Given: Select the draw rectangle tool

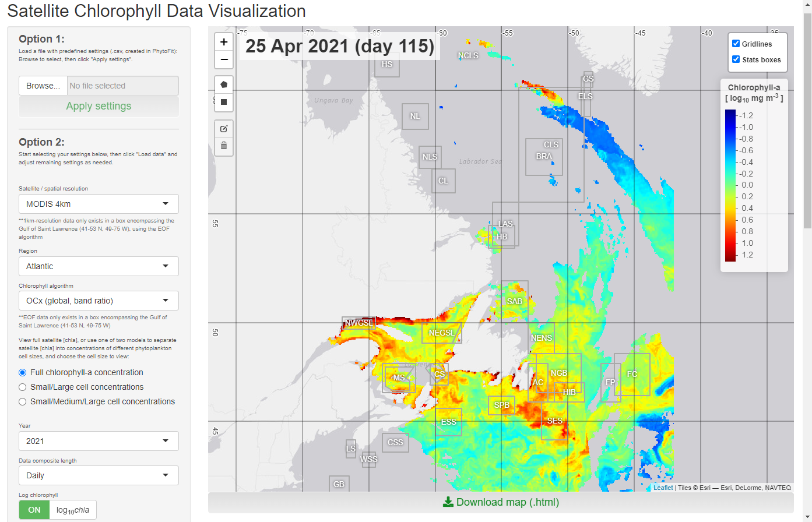Looking at the screenshot, I should (224, 102).
